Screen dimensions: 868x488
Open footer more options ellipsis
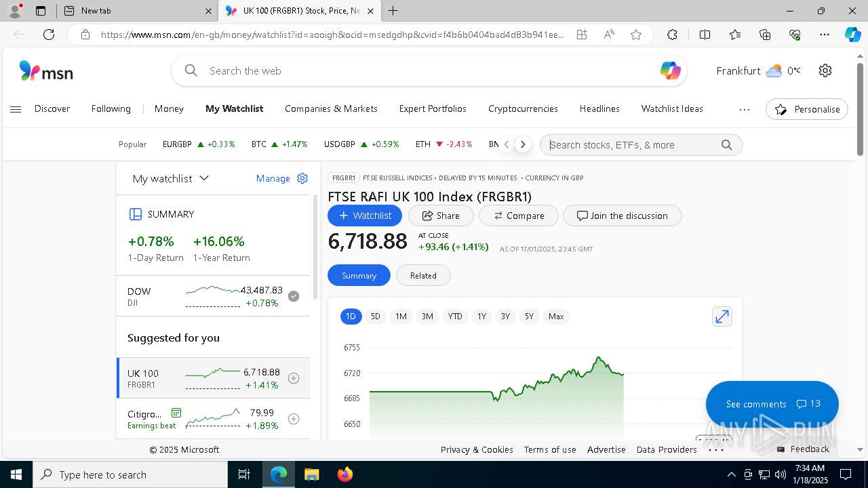[x=715, y=449]
